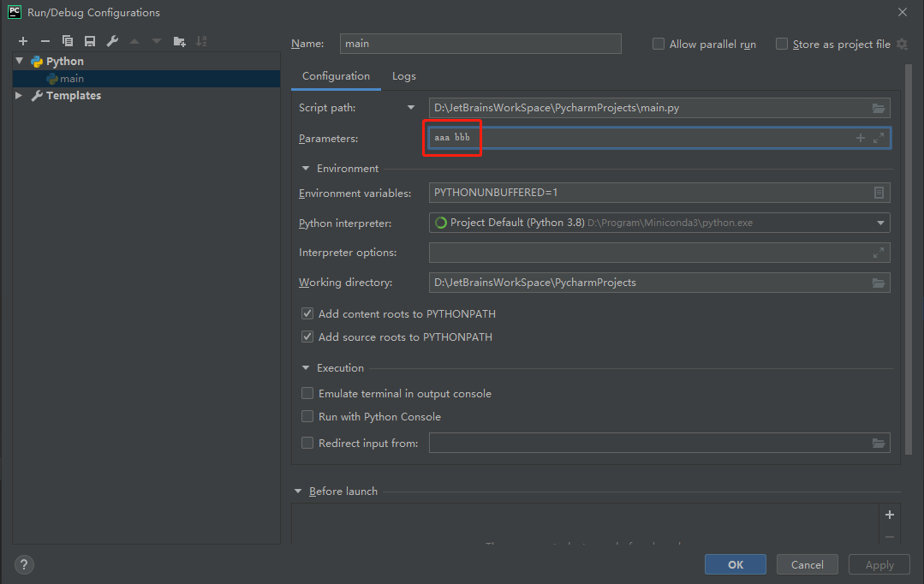The width and height of the screenshot is (924, 584).
Task: Click the Save Configuration disk icon
Action: 90,41
